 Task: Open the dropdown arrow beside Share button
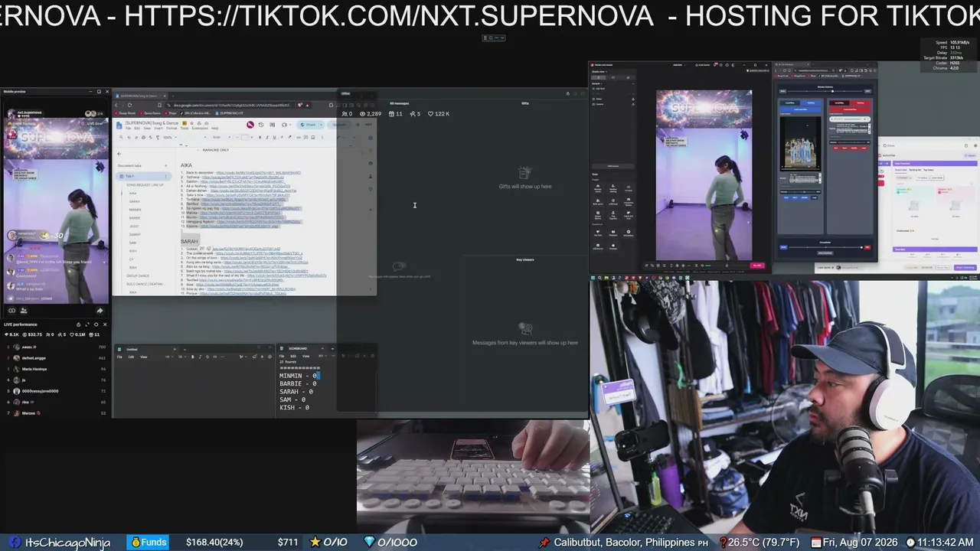(320, 125)
